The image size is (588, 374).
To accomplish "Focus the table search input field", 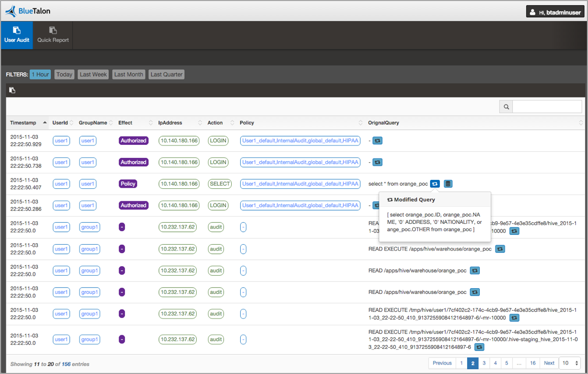I will click(x=547, y=107).
